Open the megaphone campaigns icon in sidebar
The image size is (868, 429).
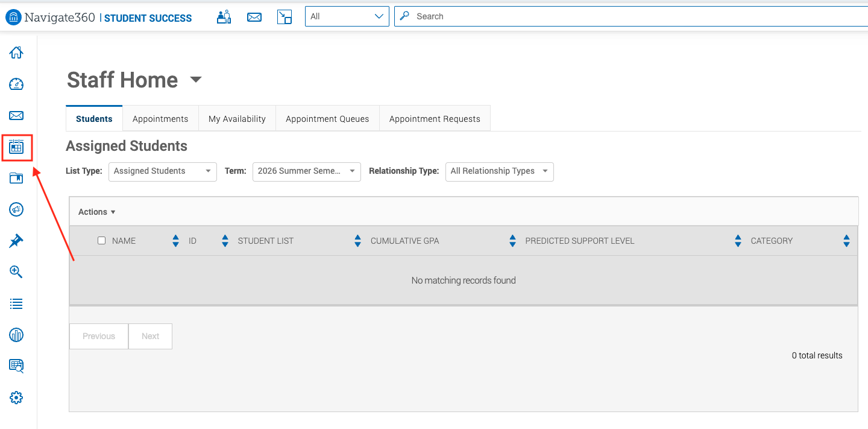point(16,209)
